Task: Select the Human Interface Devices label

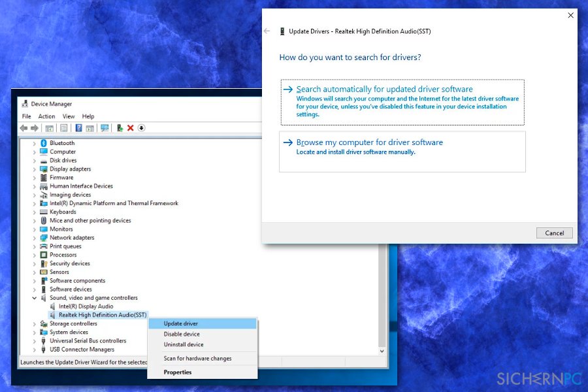Action: tap(82, 186)
